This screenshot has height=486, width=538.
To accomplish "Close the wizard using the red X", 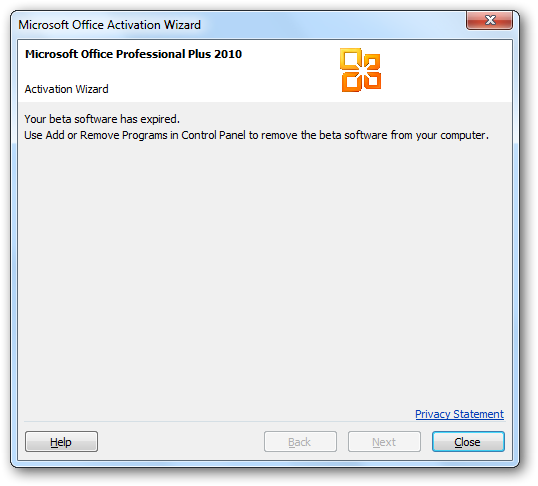I will (x=489, y=20).
